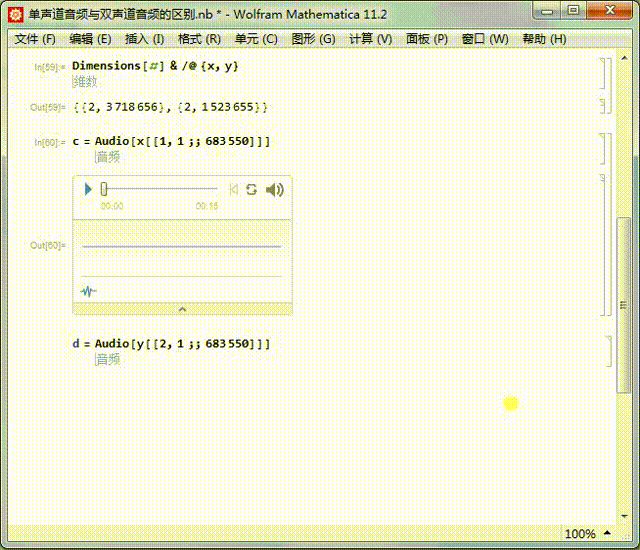Maximize the Mathematica window
The height and width of the screenshot is (550, 640).
[x=573, y=11]
